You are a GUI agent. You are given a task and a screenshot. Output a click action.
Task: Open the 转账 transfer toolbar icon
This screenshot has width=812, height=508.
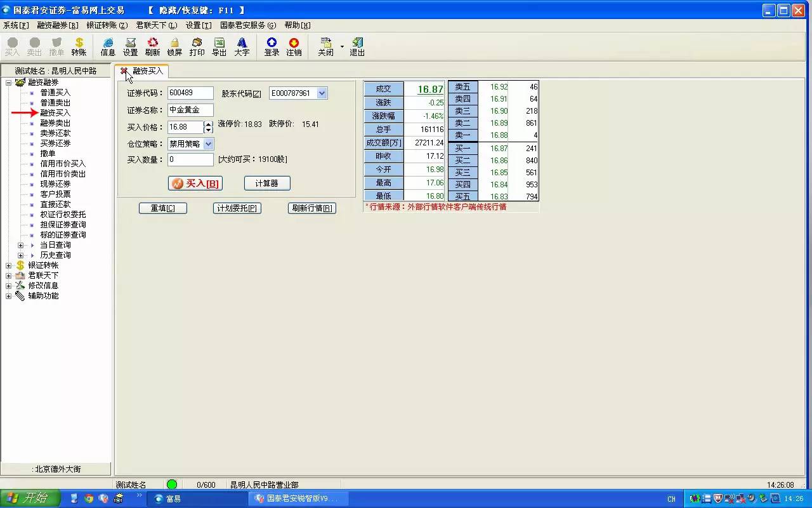click(79, 46)
